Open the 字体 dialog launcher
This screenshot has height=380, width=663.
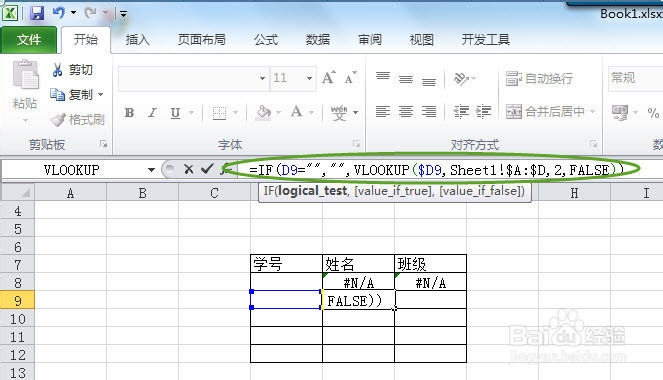356,144
